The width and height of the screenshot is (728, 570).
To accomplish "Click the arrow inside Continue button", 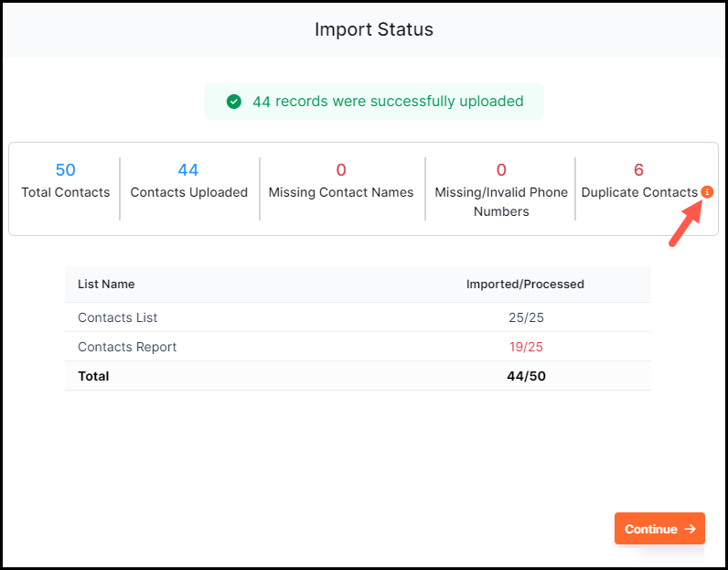I will pyautogui.click(x=690, y=529).
